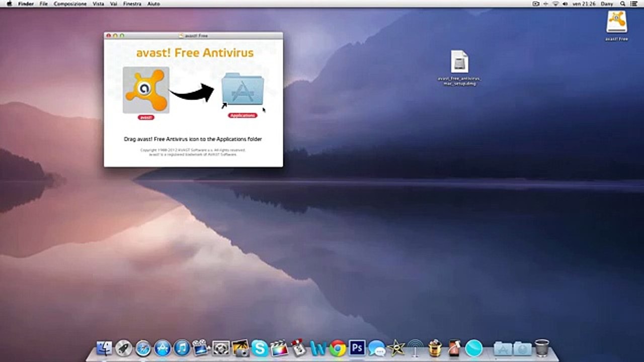
Task: Open the Aiuto menu
Action: (x=154, y=4)
